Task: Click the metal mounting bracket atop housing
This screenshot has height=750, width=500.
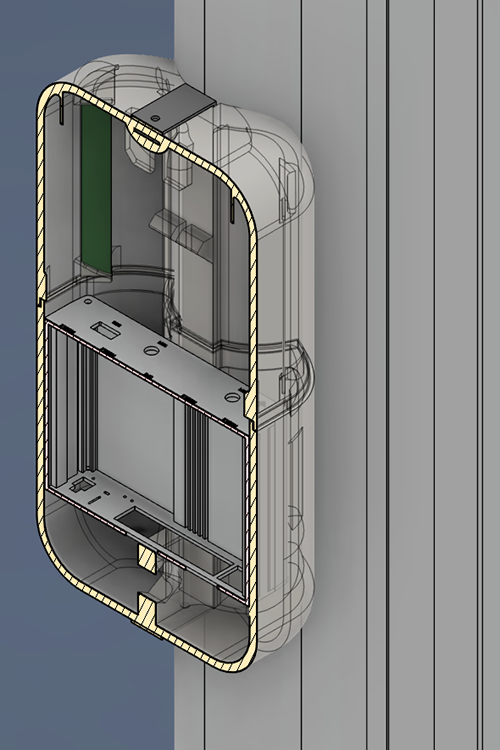Action: click(173, 108)
